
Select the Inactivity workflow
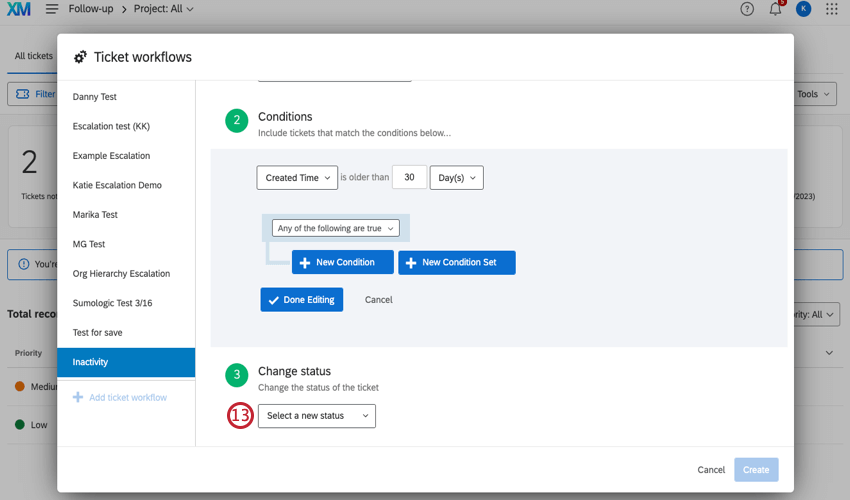point(126,362)
